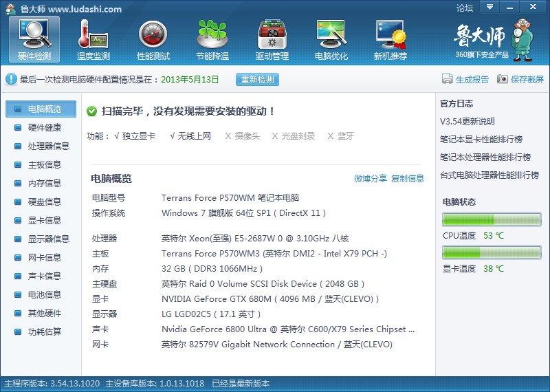Image resolution: width=550 pixels, height=392 pixels.
Task: Click the 摄像头 feature indicator
Action: [243, 135]
